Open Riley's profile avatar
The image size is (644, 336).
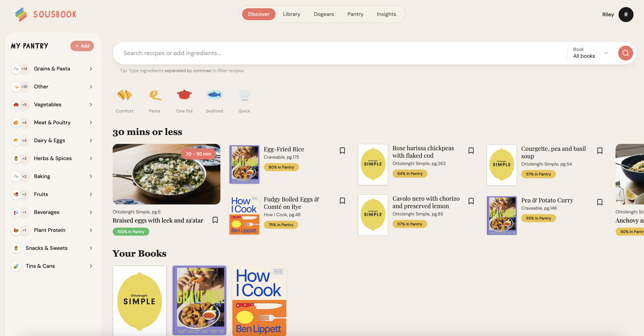pos(626,14)
